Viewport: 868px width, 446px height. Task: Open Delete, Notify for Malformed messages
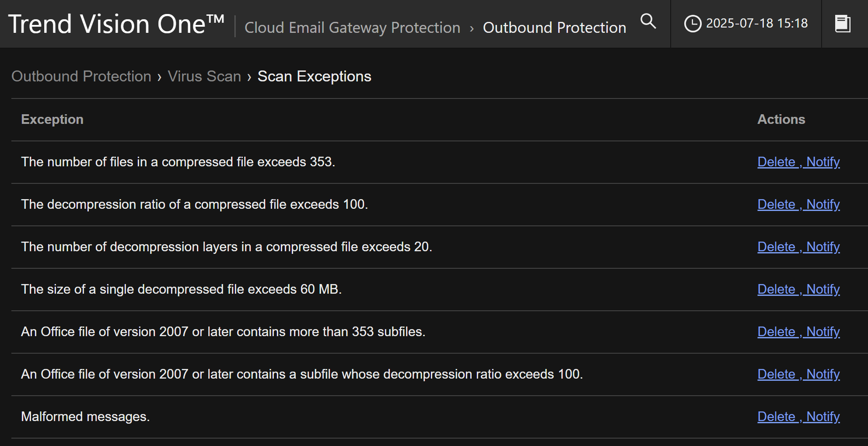pos(798,417)
